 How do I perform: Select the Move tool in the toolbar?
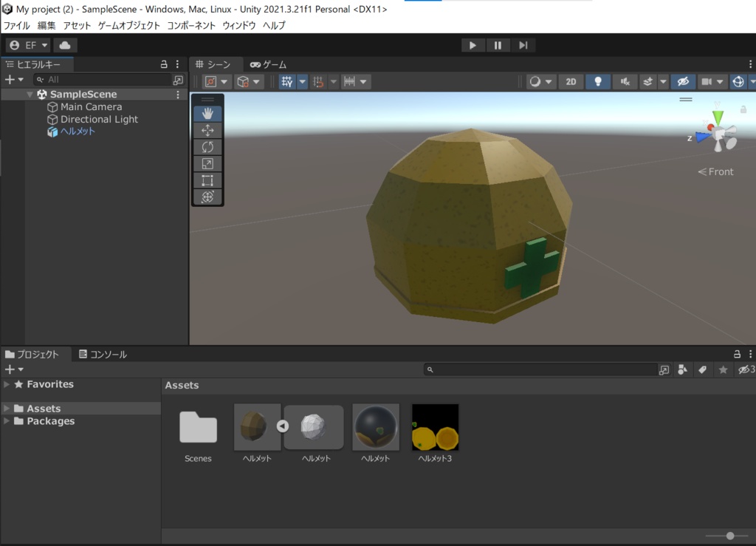207,130
